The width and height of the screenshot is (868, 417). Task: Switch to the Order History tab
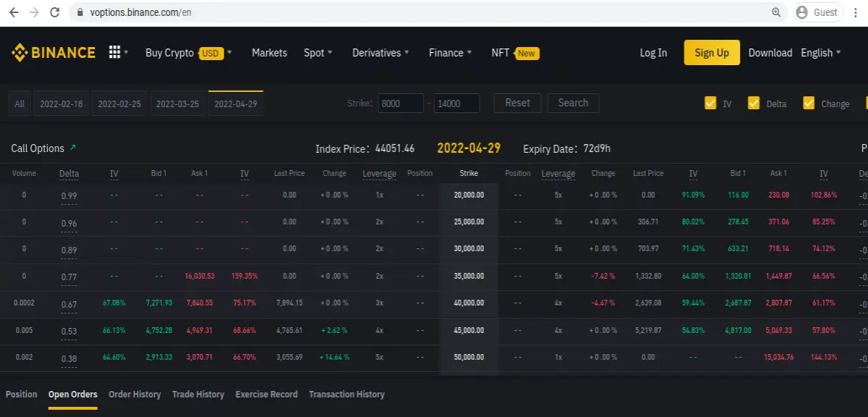tap(135, 395)
